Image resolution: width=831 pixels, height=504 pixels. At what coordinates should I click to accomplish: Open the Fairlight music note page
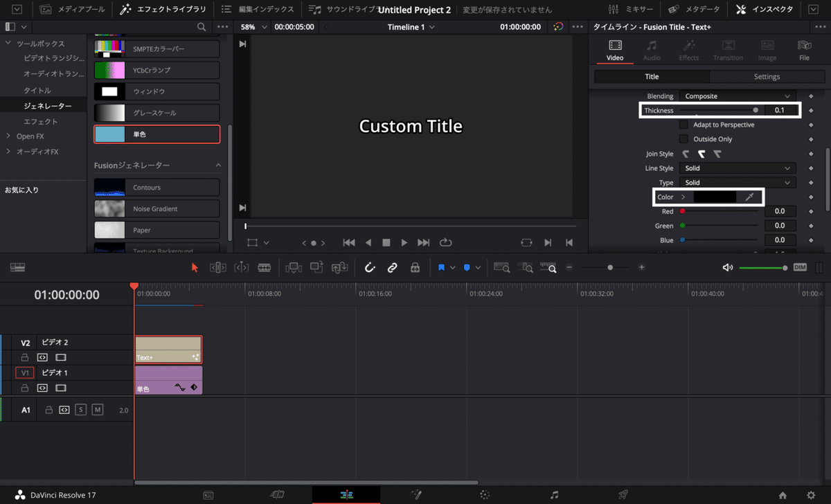pyautogui.click(x=554, y=494)
